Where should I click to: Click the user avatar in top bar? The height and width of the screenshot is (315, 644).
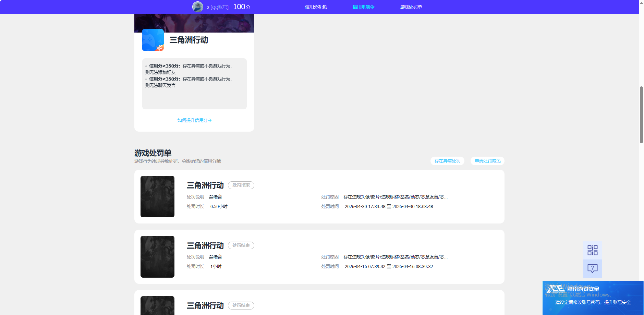198,7
